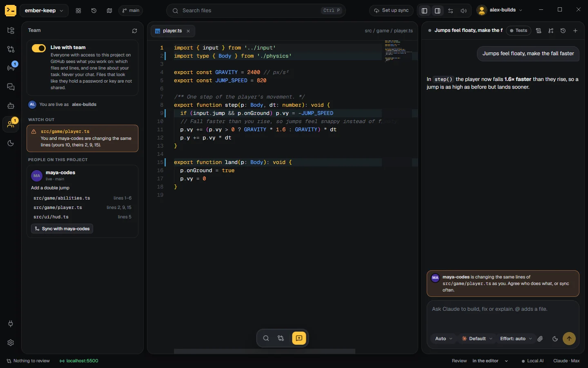
Task: Open the map icon in top bar
Action: pyautogui.click(x=109, y=11)
